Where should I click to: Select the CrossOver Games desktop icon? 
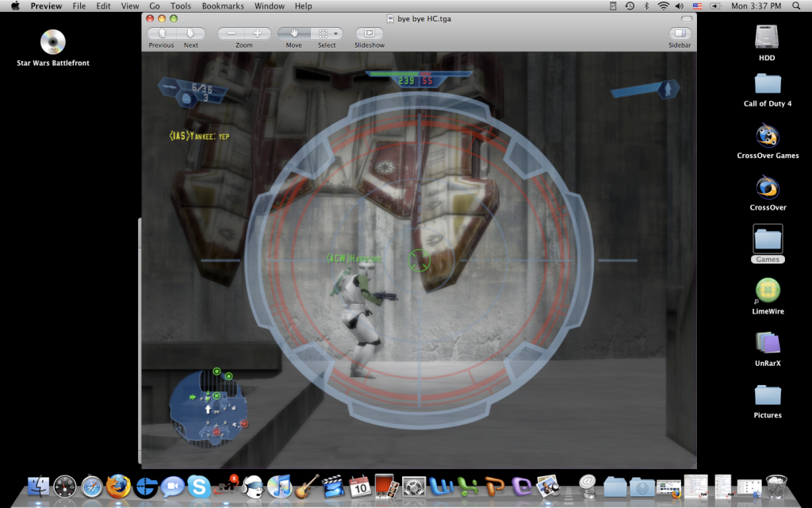point(768,136)
